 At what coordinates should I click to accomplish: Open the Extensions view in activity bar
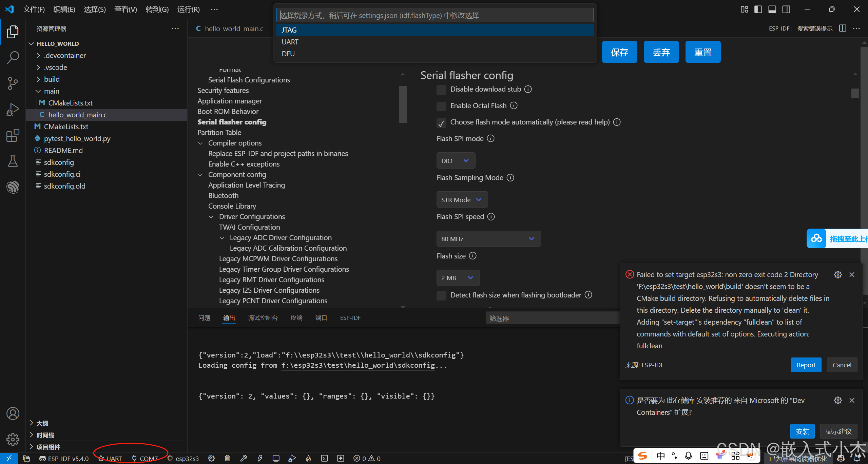13,135
